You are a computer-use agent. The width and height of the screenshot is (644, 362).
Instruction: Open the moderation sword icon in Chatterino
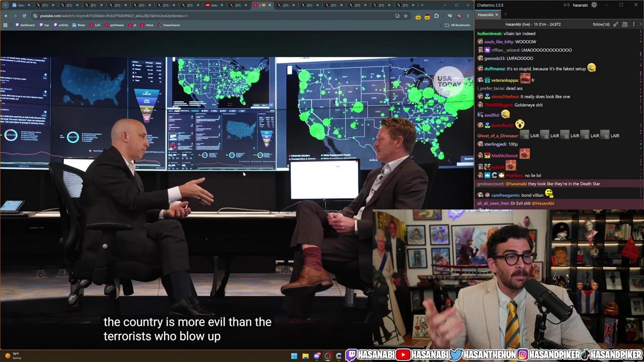point(616,24)
